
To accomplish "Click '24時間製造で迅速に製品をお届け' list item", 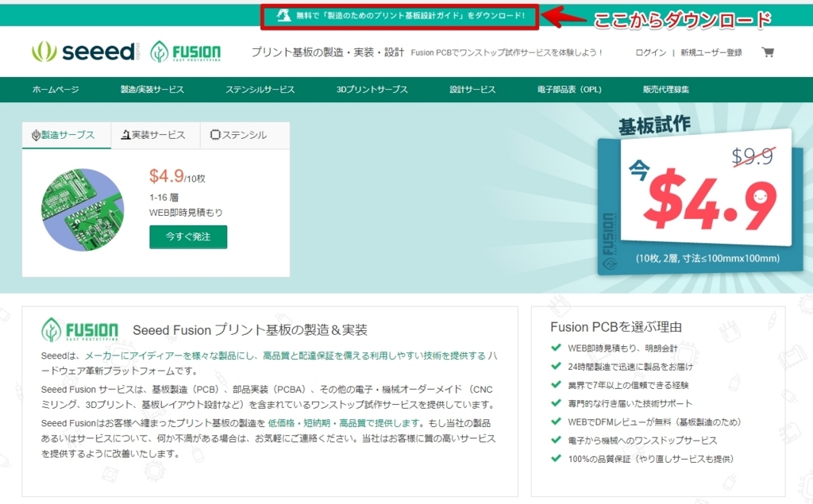I will tap(630, 367).
